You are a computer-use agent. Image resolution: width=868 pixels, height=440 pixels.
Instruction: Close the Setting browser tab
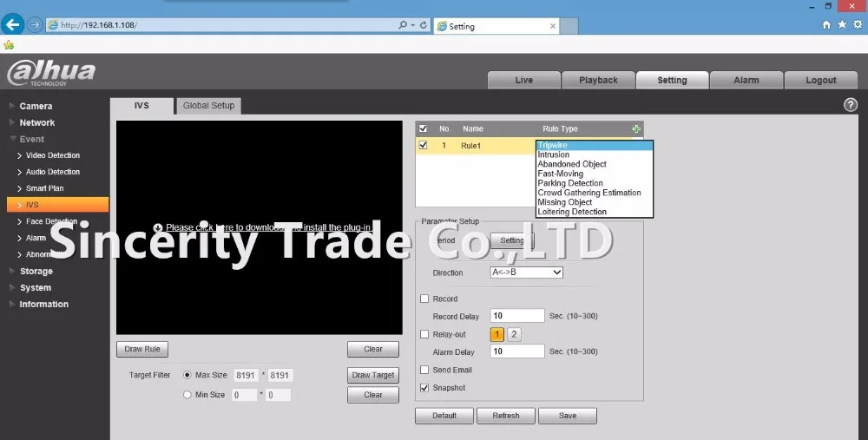pos(552,26)
